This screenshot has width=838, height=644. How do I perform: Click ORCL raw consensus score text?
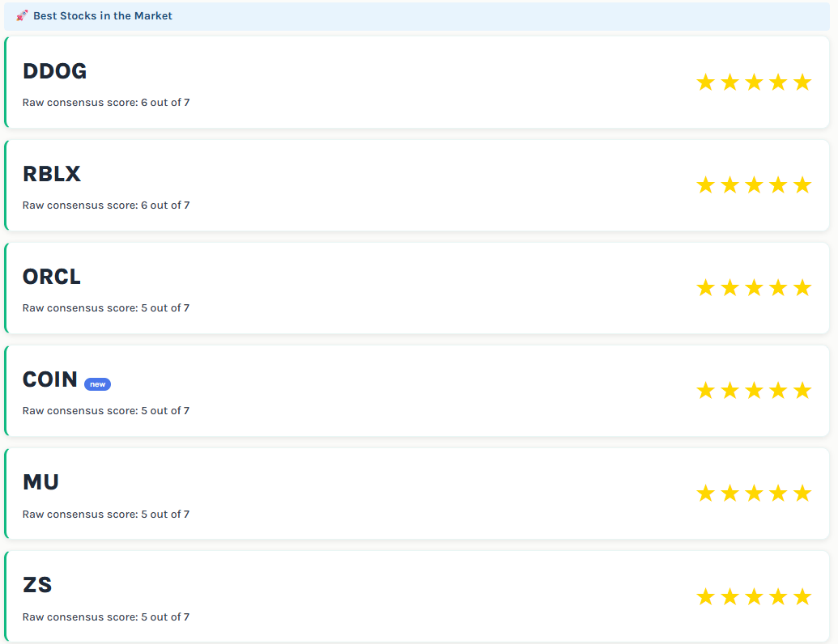click(x=106, y=308)
